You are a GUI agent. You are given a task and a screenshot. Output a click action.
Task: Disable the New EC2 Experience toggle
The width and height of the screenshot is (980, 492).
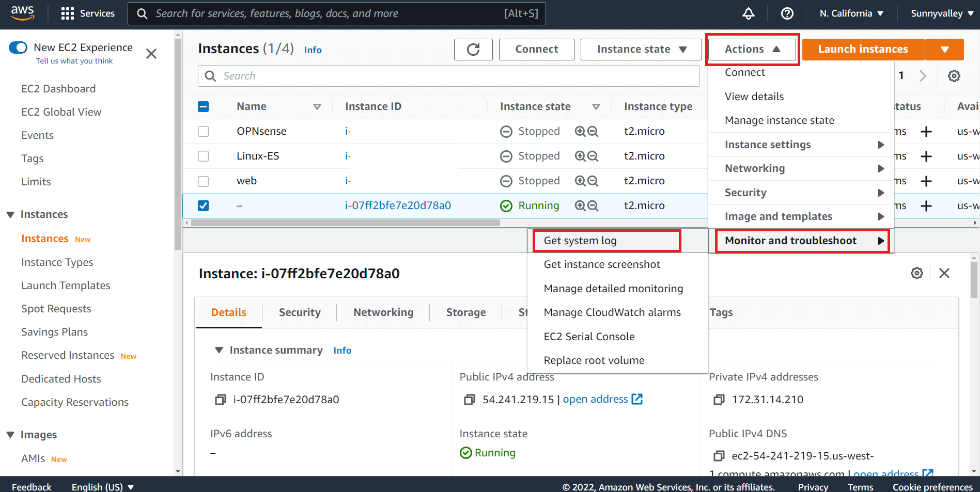point(18,47)
